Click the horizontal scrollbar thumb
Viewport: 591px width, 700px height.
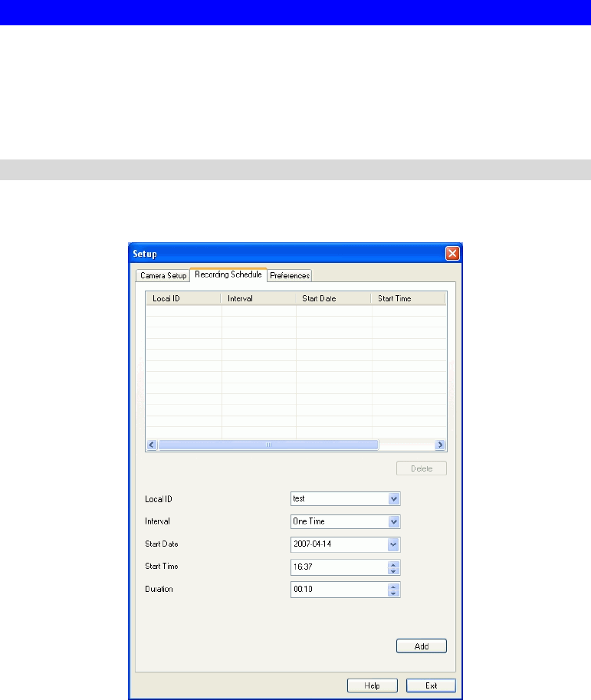[268, 445]
